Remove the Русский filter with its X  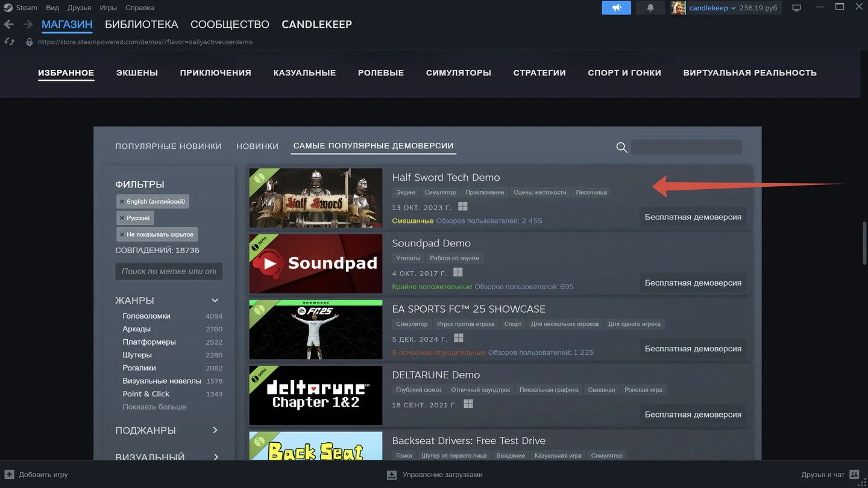(122, 218)
